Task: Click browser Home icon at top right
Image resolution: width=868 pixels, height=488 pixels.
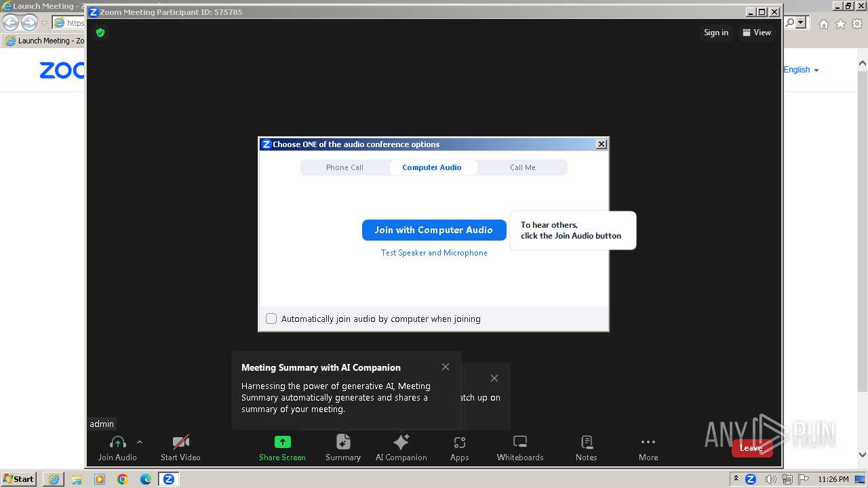Action: (x=823, y=24)
